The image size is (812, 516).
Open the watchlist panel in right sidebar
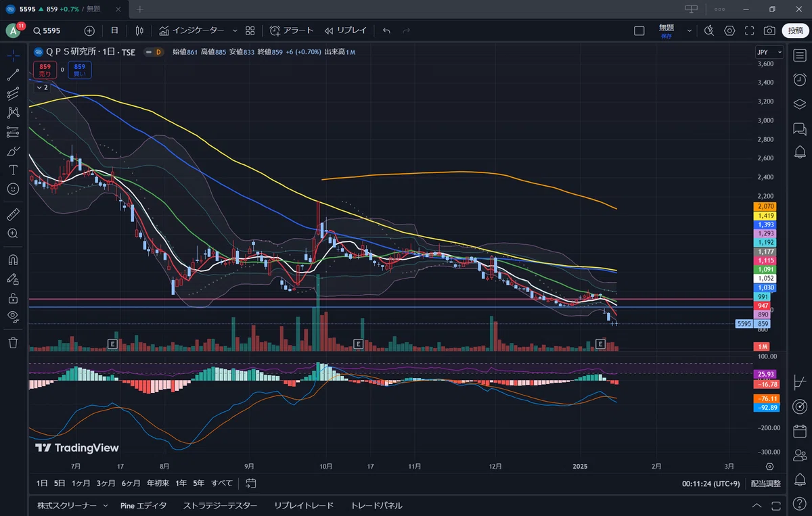(x=799, y=55)
